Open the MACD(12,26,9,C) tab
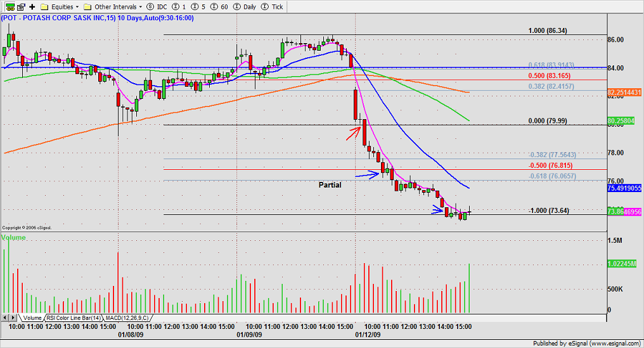This screenshot has width=644, height=348. [x=128, y=318]
